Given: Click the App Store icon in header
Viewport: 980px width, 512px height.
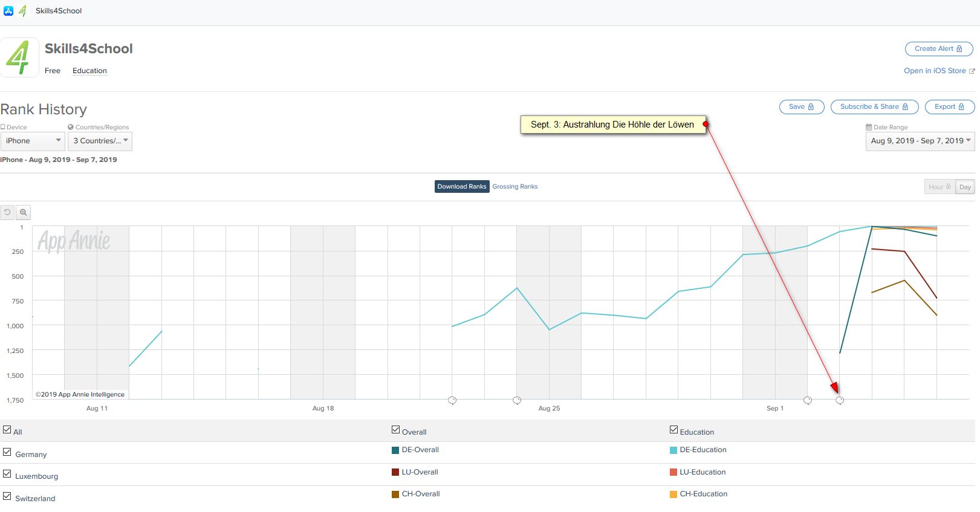Looking at the screenshot, I should click(x=8, y=10).
